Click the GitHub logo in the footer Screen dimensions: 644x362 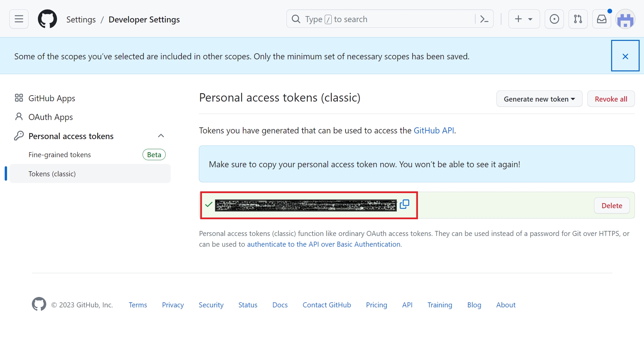tap(39, 304)
